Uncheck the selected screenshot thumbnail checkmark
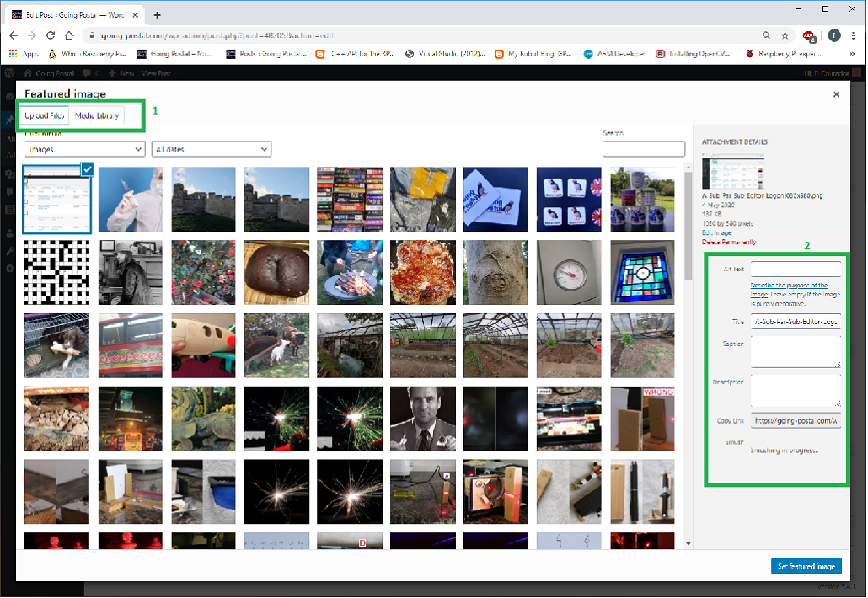This screenshot has width=868, height=598. tap(87, 169)
